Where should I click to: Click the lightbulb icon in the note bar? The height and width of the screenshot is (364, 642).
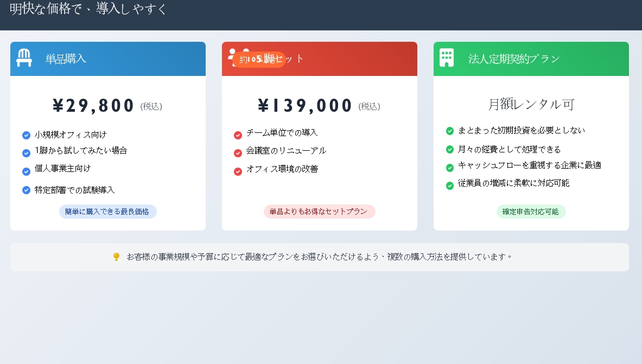(x=116, y=257)
